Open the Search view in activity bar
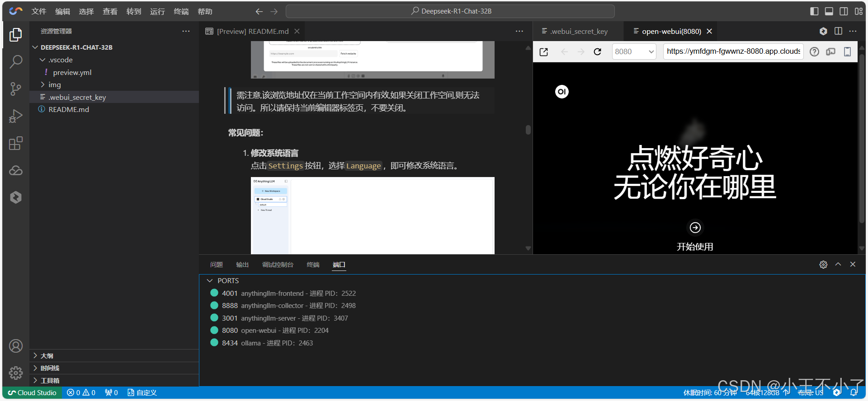 16,61
